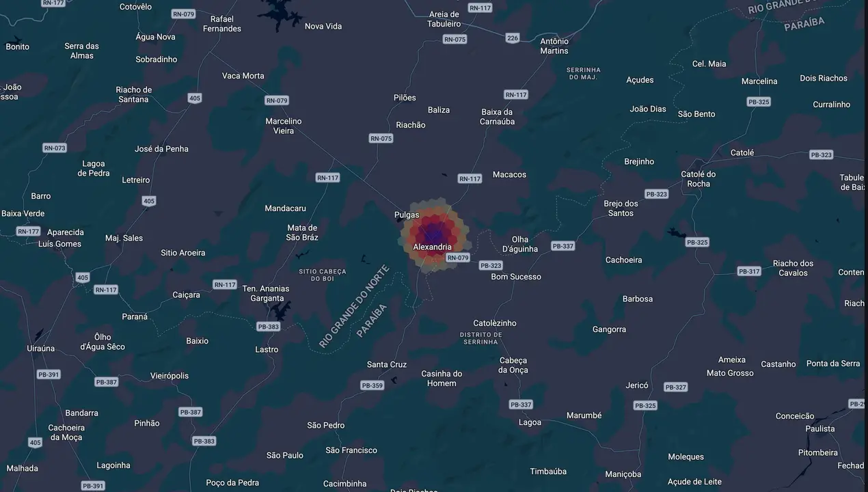
Task: Select the Brejo dos Santos label
Action: click(621, 208)
